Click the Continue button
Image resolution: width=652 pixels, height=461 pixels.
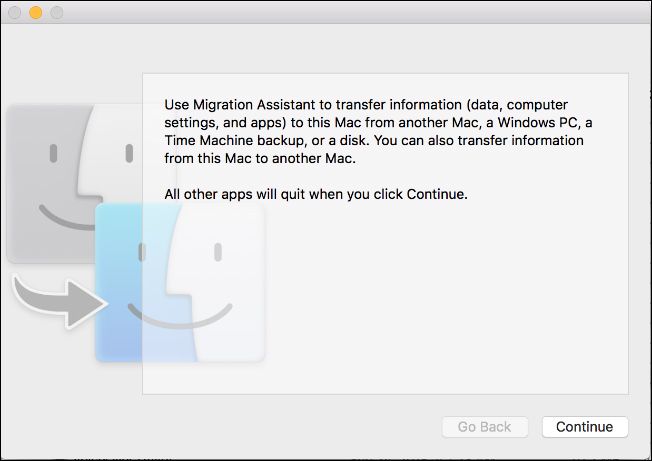(584, 427)
